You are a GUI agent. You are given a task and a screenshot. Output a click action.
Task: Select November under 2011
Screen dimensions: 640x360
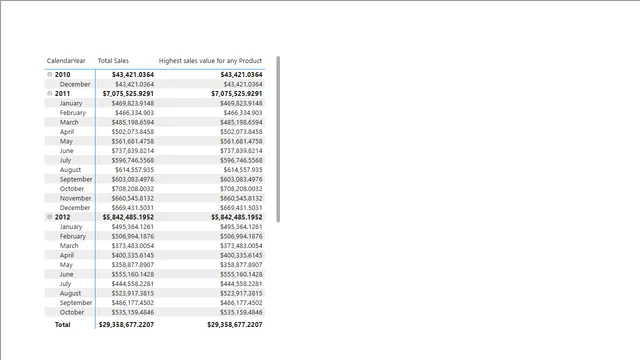[76, 198]
